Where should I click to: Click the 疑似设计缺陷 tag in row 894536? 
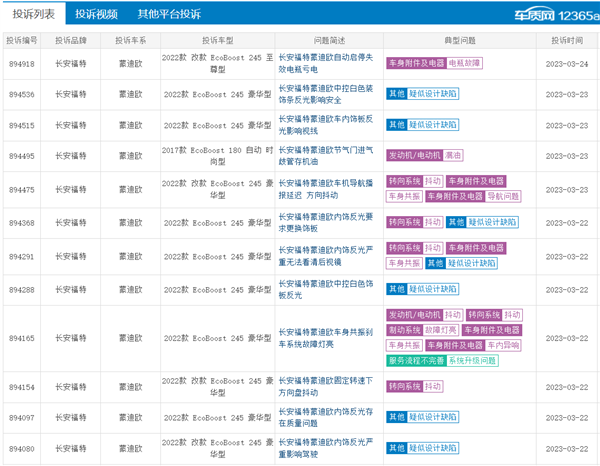pos(433,94)
